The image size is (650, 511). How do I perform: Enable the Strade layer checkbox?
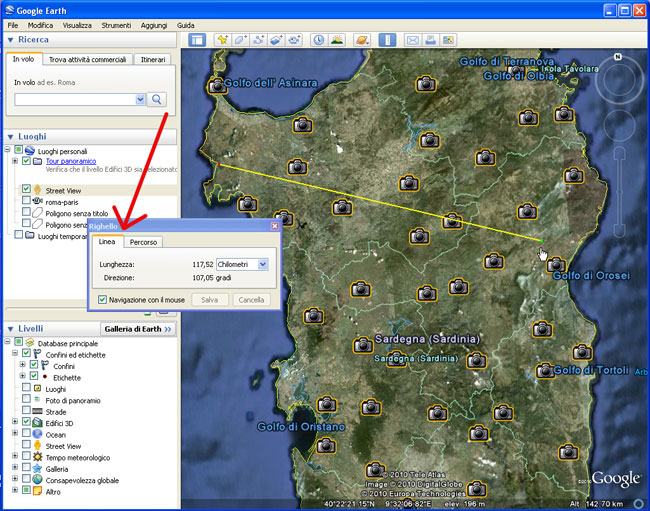point(26,410)
